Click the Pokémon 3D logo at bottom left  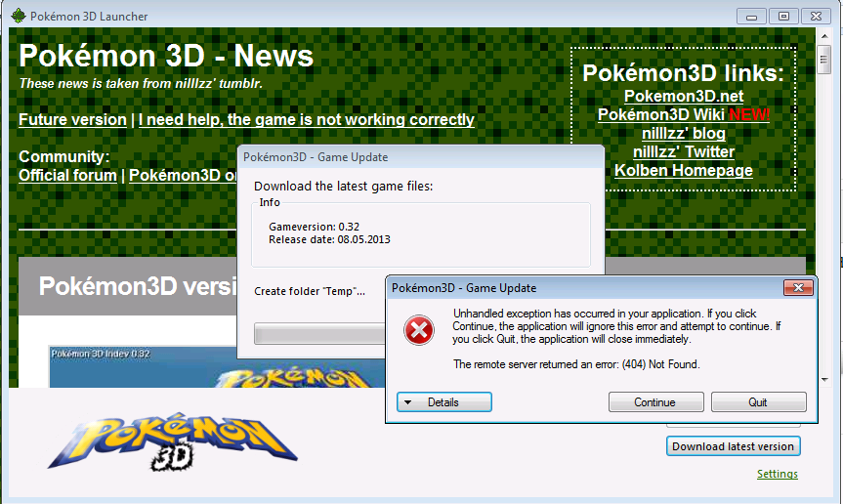point(173,441)
